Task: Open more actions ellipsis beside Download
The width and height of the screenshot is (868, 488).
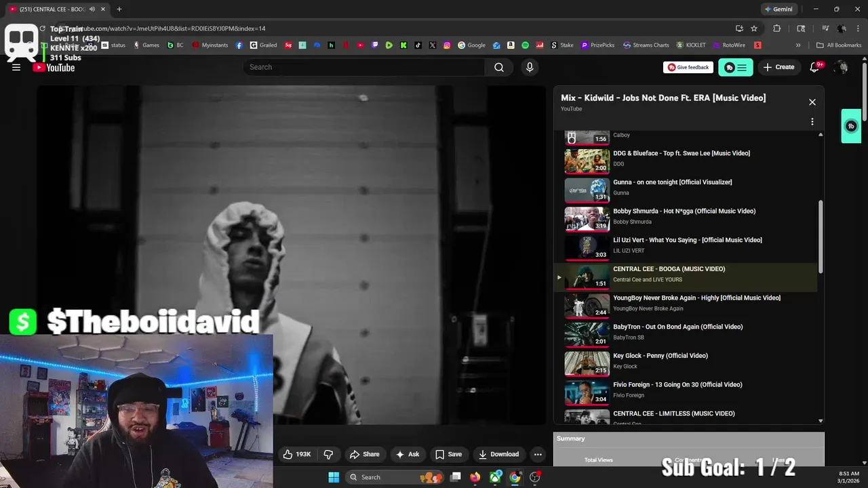Action: pyautogui.click(x=538, y=454)
